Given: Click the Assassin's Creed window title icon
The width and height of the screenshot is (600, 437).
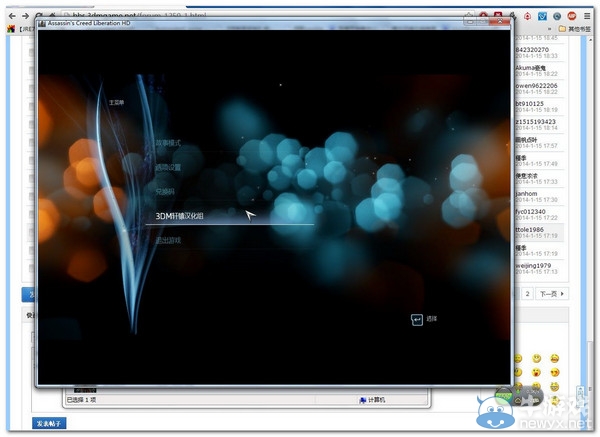Looking at the screenshot, I should (42, 23).
